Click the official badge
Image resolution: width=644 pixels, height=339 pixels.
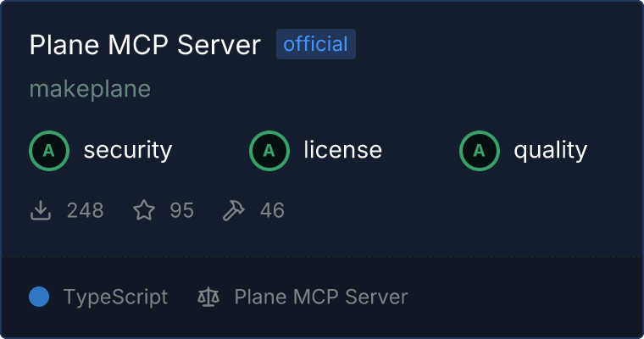click(316, 44)
